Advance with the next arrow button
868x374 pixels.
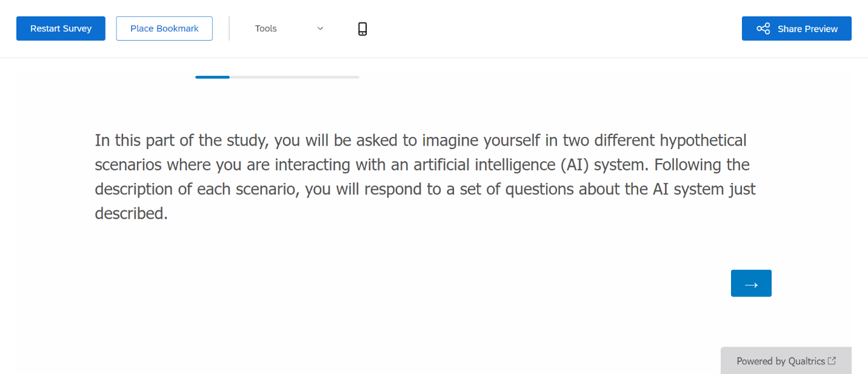[751, 283]
